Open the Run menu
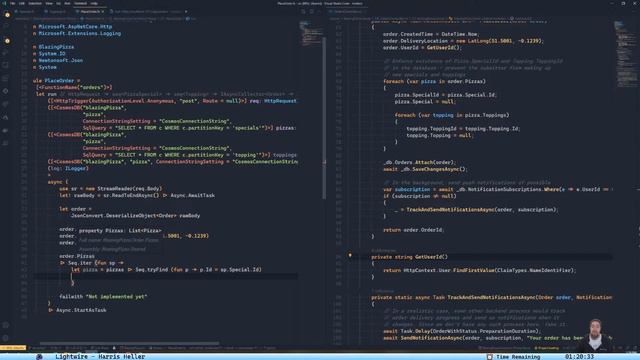This screenshot has height=360, width=640. click(67, 3)
